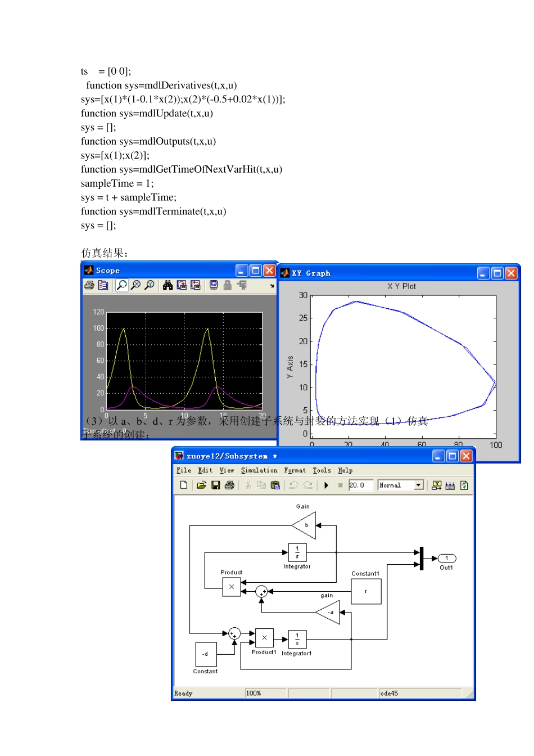Open Tools menu in Subsystem window
The width and height of the screenshot is (534, 756).
[322, 470]
